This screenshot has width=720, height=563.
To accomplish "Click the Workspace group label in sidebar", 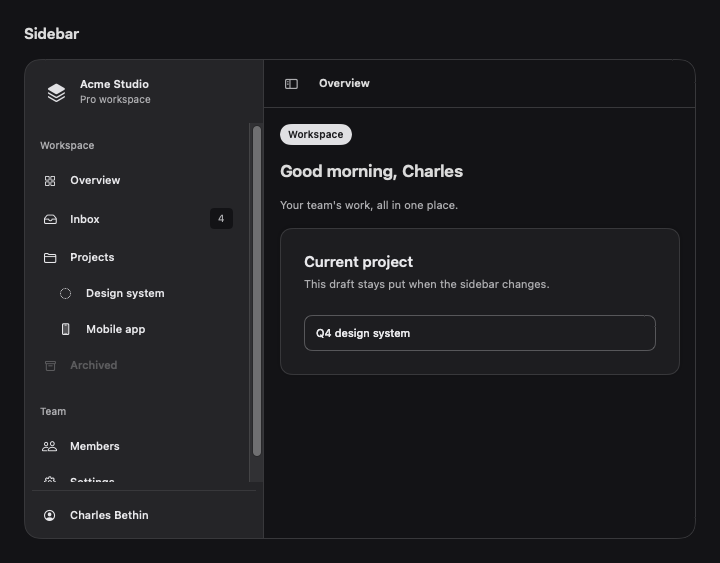I will [x=67, y=146].
